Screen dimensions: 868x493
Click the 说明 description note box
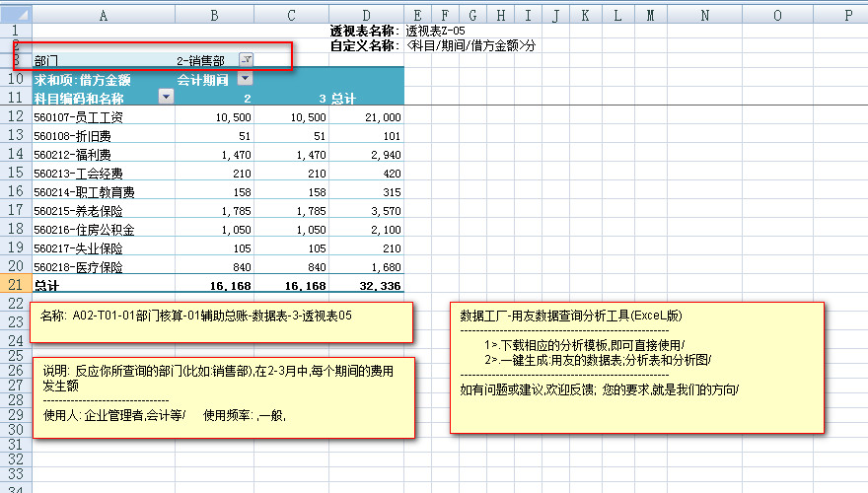223,397
